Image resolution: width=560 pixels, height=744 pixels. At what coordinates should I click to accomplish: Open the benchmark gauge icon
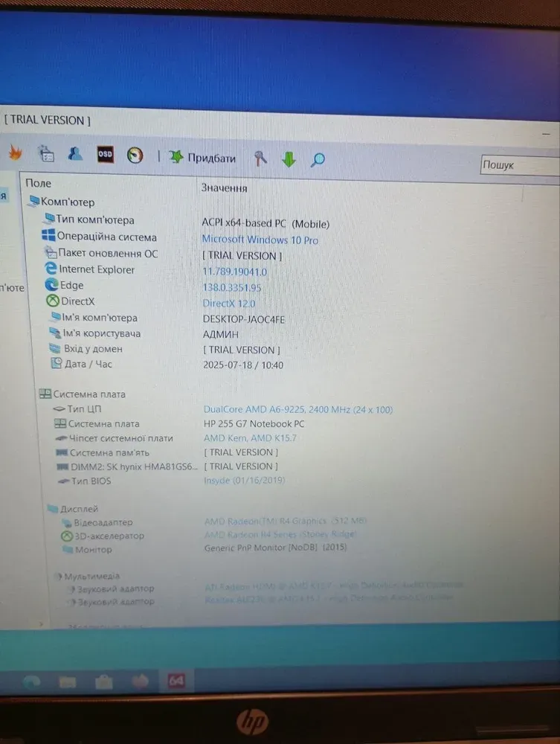pos(135,155)
